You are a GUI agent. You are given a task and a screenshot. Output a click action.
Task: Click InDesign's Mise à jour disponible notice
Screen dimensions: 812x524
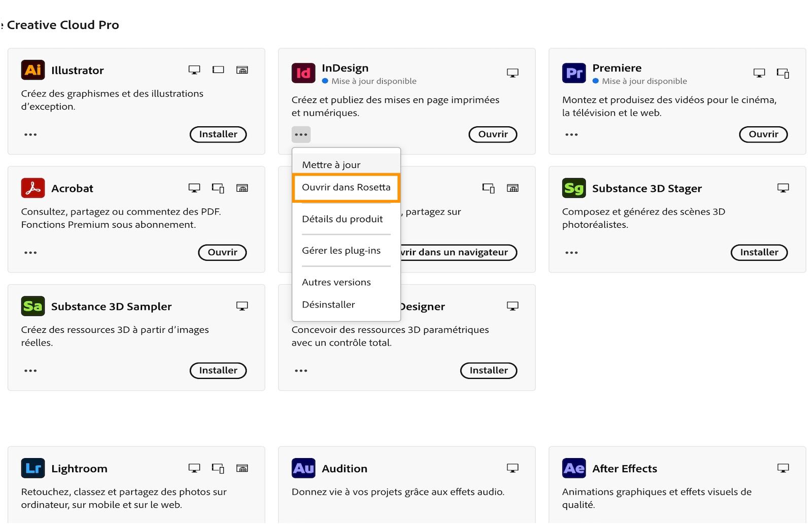click(x=369, y=81)
